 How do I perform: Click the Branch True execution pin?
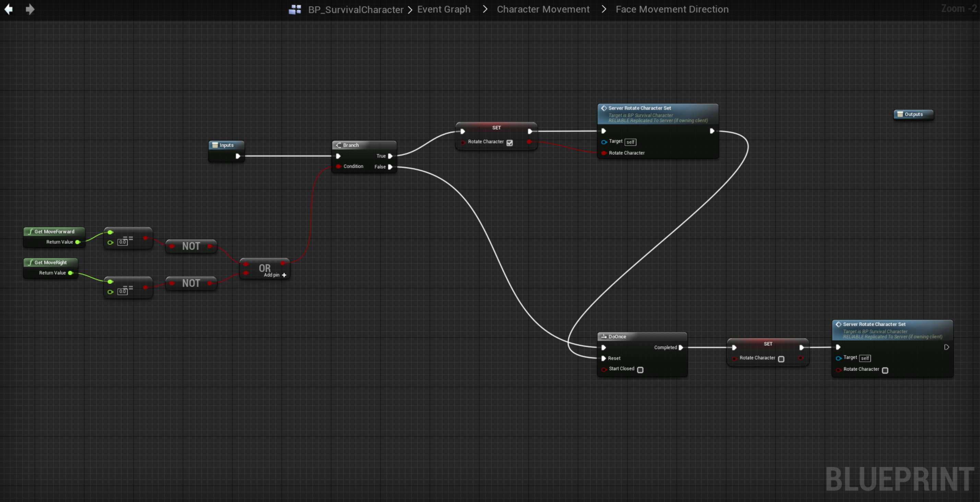(390, 156)
